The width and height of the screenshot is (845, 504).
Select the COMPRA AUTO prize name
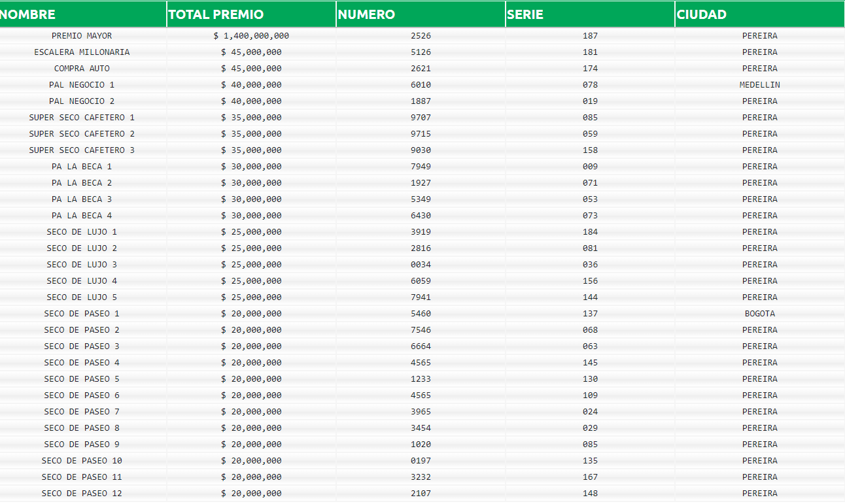(x=82, y=69)
